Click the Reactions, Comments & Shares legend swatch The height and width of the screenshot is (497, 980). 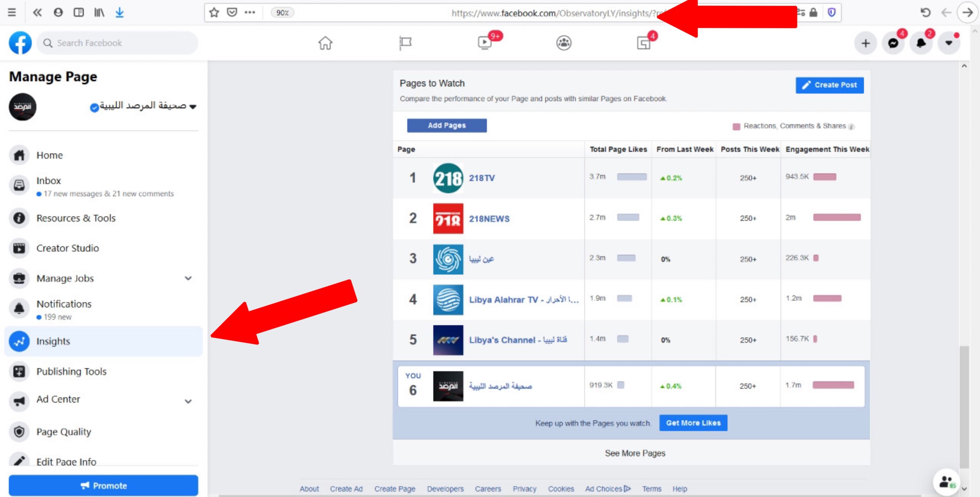point(736,126)
